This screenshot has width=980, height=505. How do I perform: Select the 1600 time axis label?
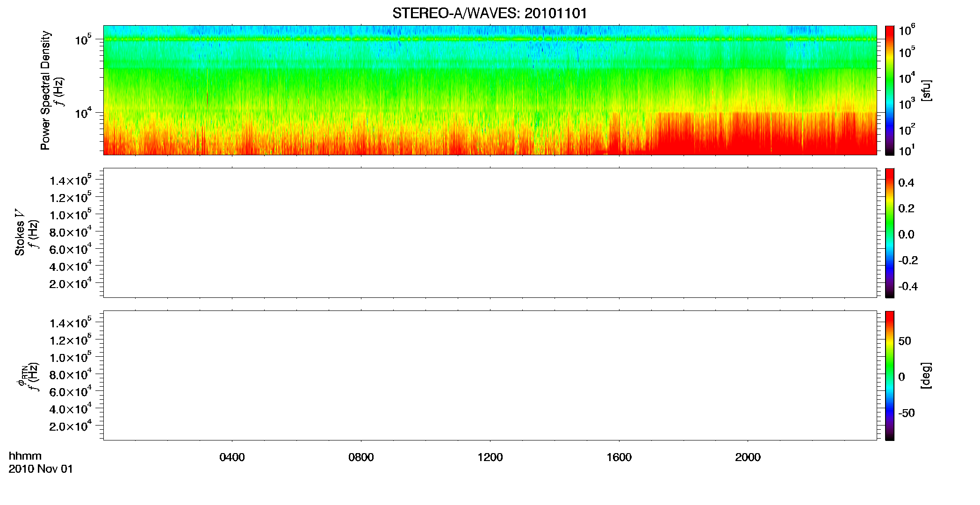coord(619,457)
